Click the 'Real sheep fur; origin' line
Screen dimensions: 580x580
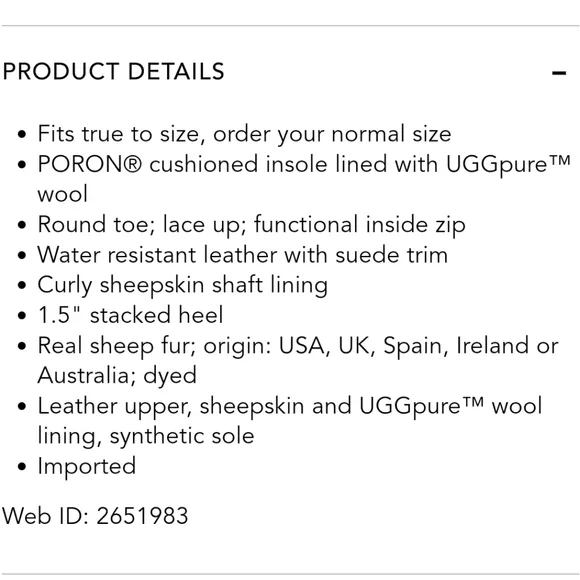pos(298,346)
